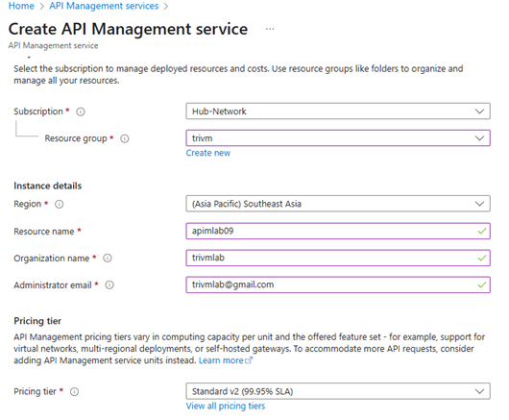
Task: Focus the Resource name field apimlab09
Action: (x=338, y=231)
